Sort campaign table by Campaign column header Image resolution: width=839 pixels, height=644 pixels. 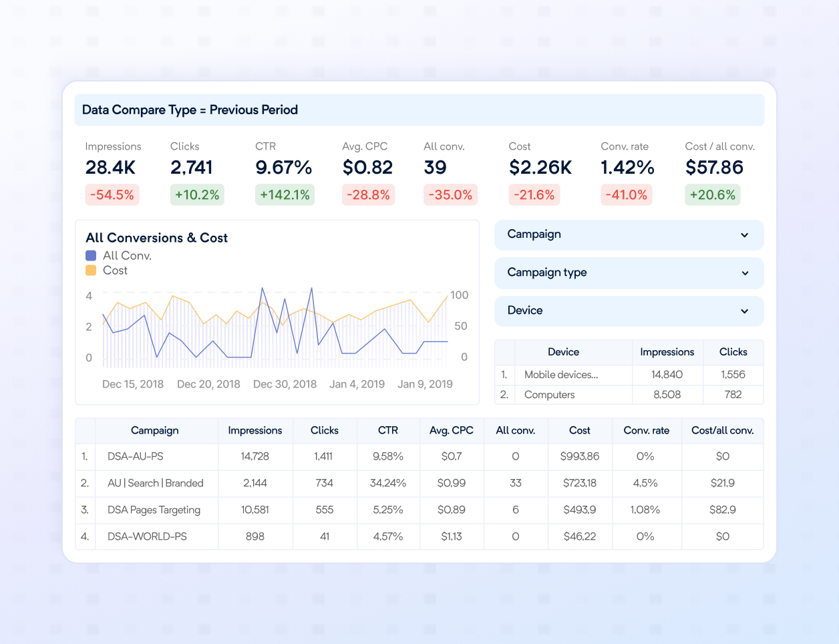point(154,431)
